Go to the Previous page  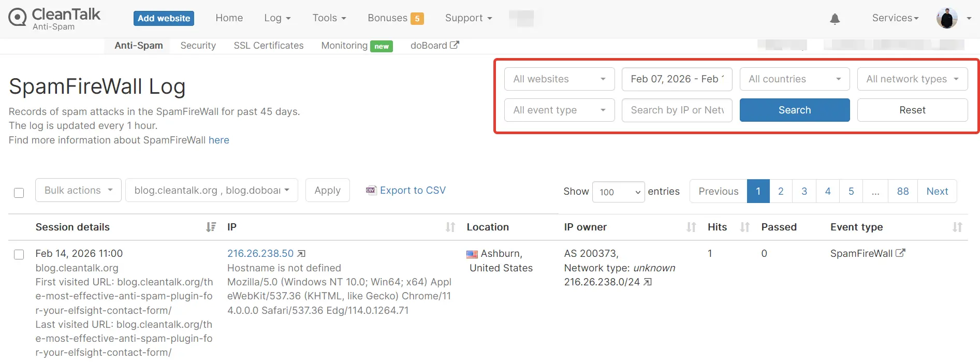tap(719, 191)
